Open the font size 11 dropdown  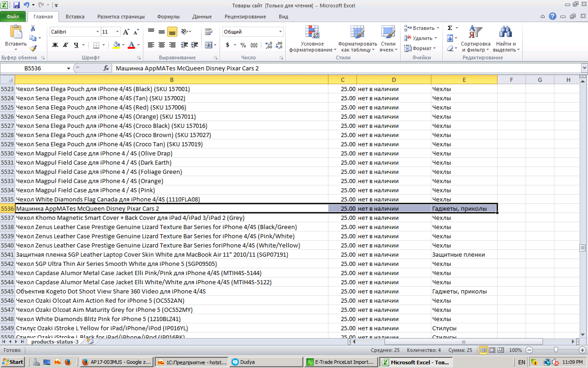[x=117, y=32]
